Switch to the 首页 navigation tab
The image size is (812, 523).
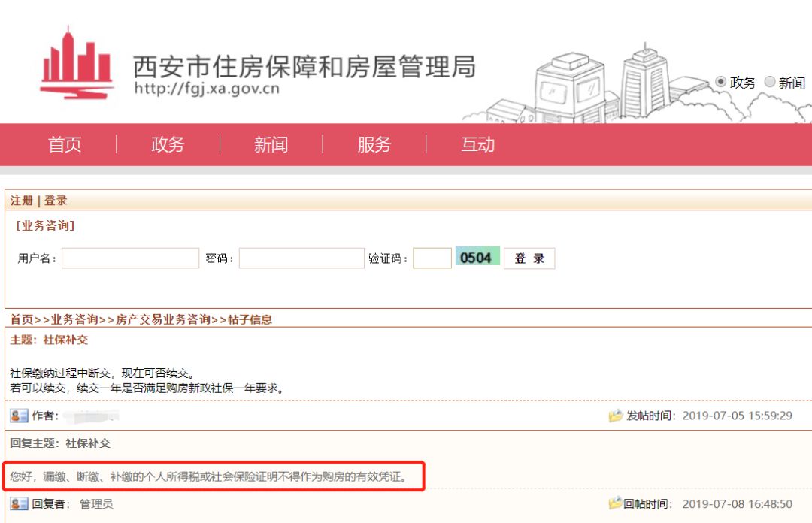[66, 144]
